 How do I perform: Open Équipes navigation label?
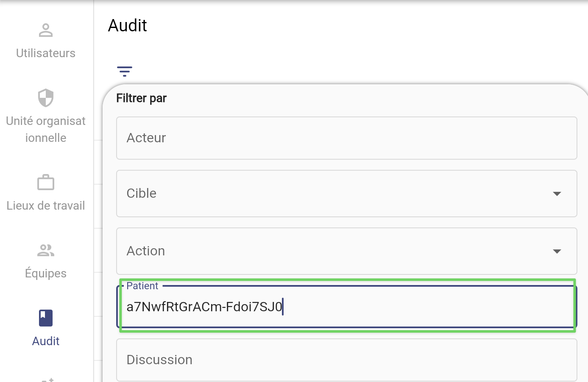coord(46,273)
